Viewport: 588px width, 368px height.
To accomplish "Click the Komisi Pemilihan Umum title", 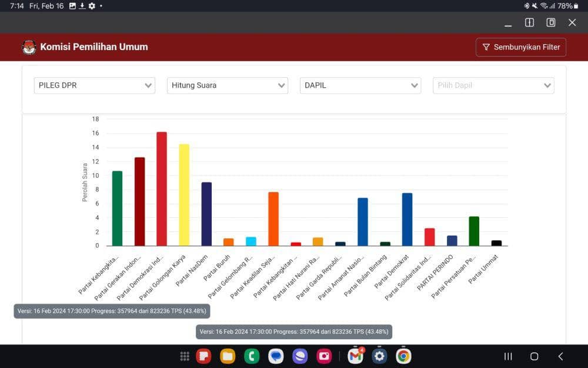I will (x=94, y=47).
